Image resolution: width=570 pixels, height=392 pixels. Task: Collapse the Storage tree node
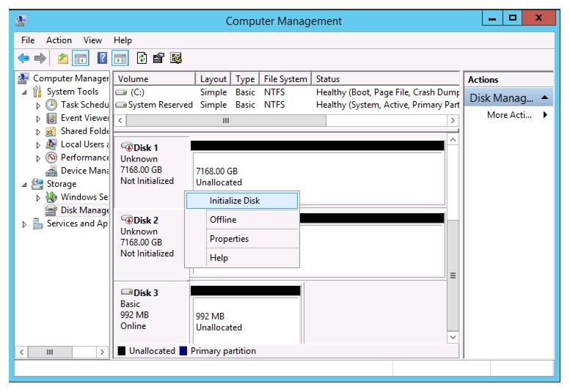(24, 185)
